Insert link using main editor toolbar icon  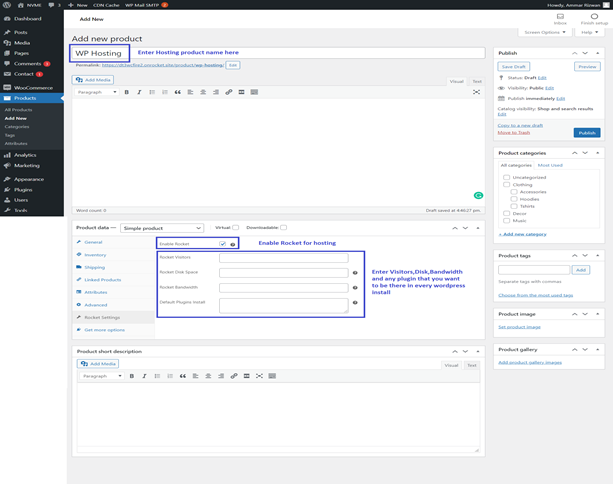[229, 92]
